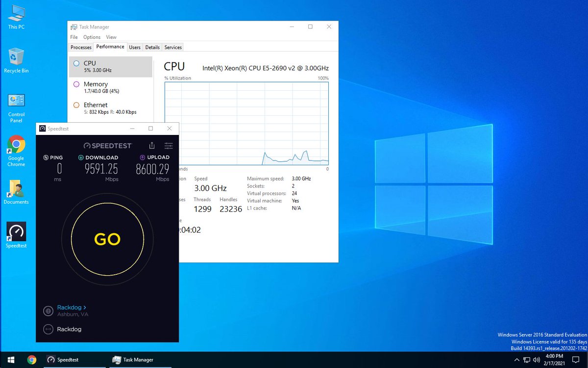Screen dimensions: 588x368
Task: Select the Documents desktop icon
Action: point(16,192)
